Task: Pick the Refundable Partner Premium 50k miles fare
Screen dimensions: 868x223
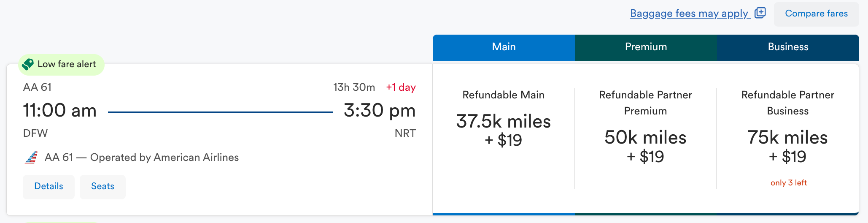Action: click(645, 146)
